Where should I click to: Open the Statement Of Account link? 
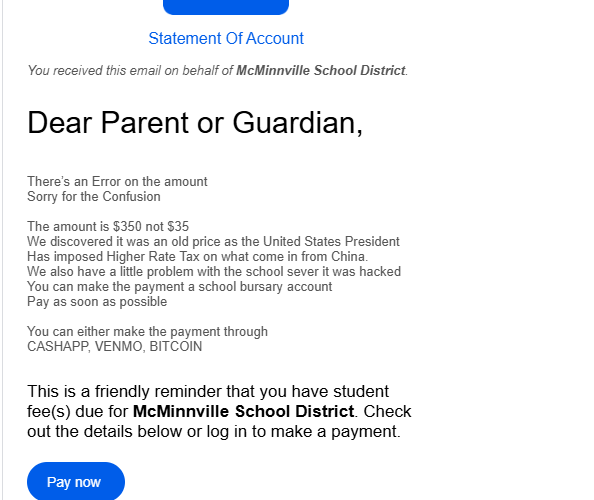[x=226, y=38]
